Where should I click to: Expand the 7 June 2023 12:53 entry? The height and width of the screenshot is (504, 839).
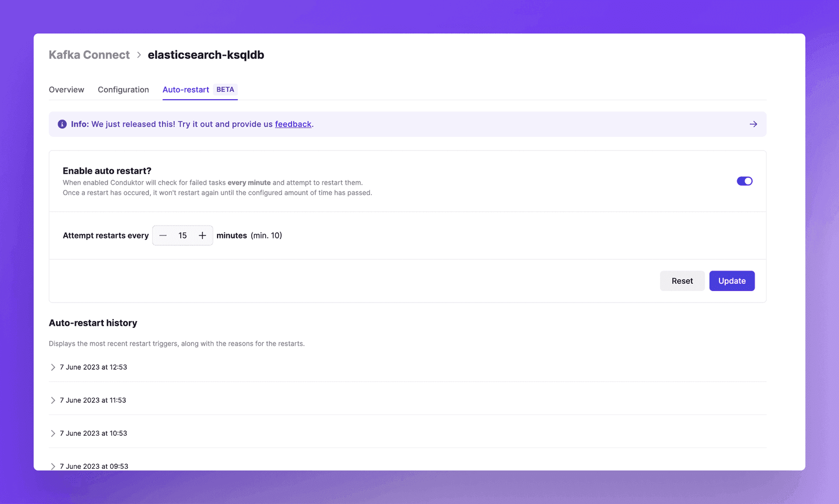(x=53, y=367)
